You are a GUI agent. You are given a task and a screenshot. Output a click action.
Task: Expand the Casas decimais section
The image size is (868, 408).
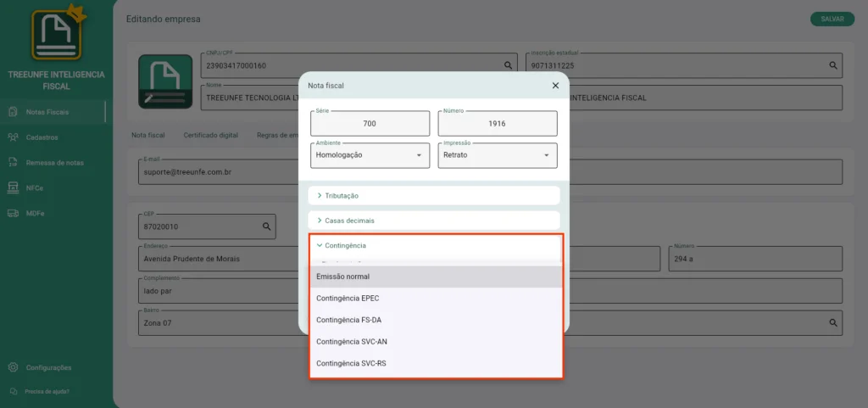[434, 221]
